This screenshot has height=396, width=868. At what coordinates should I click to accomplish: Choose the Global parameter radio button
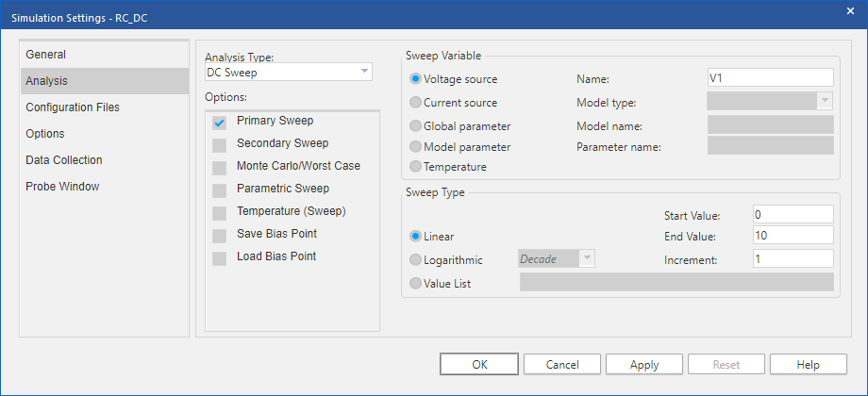pos(414,126)
